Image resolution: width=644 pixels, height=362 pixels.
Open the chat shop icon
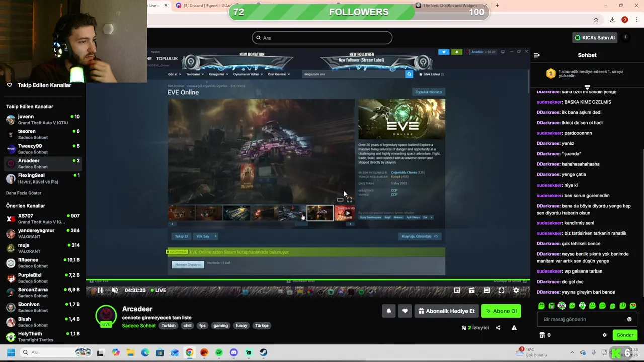[x=542, y=335]
